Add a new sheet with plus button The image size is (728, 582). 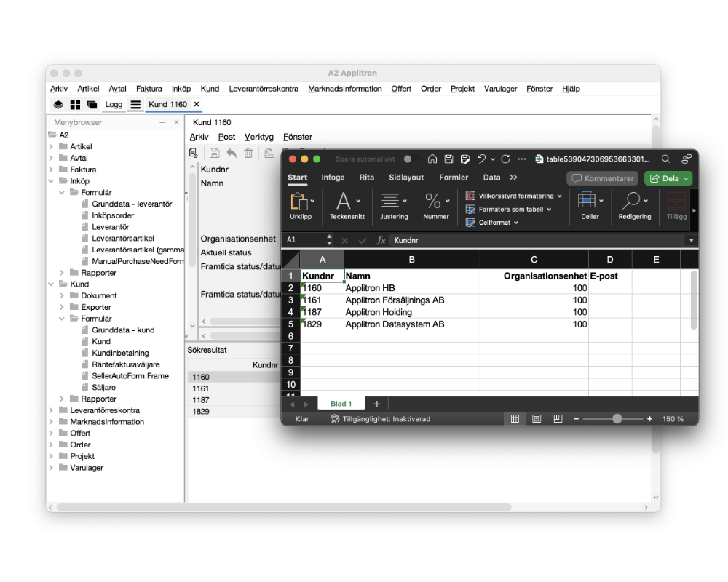(x=377, y=404)
